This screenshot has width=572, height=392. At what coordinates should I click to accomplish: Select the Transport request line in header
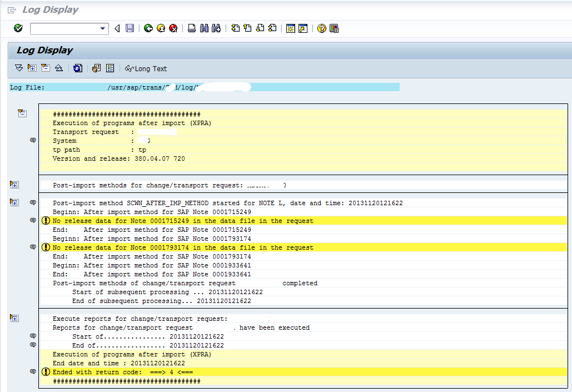pyautogui.click(x=304, y=132)
